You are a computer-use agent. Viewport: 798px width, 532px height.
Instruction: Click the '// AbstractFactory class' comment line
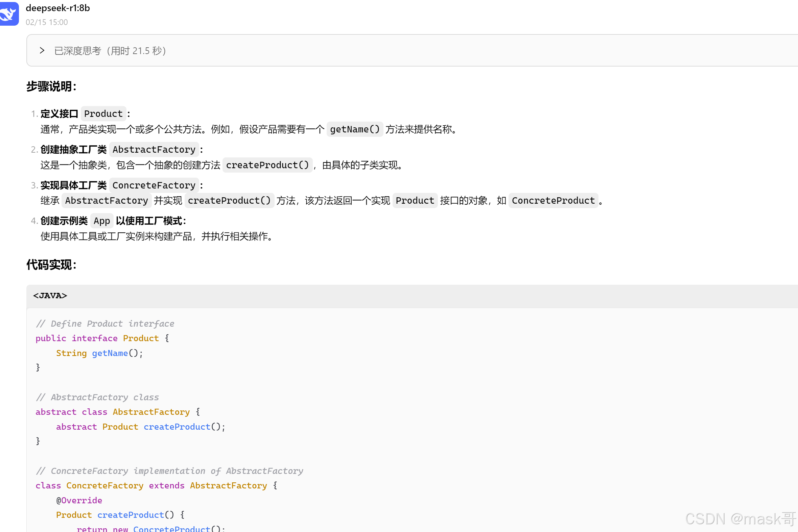(97, 397)
